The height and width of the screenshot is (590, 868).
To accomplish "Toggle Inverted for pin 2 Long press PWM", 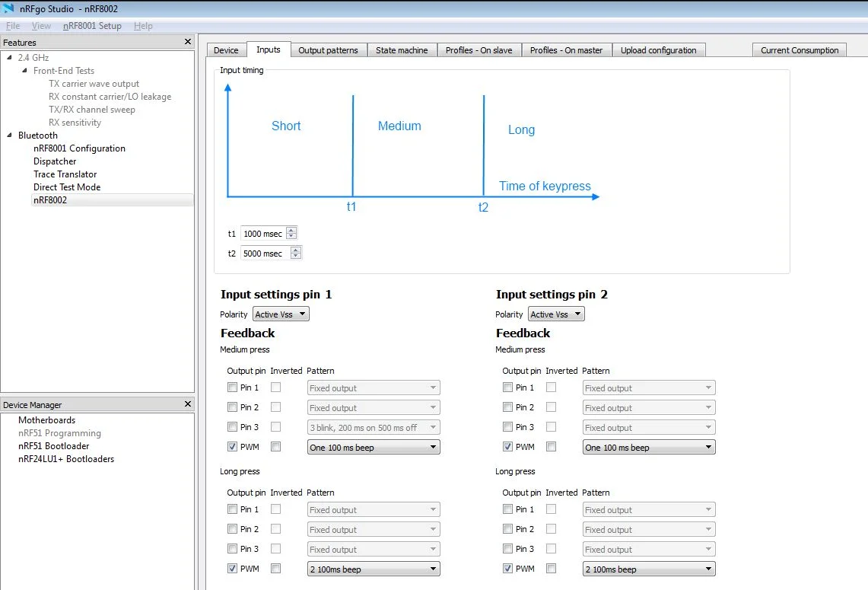I will click(551, 569).
